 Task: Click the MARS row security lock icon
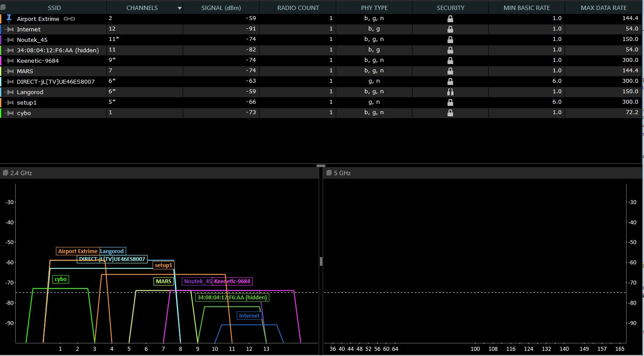pyautogui.click(x=450, y=71)
